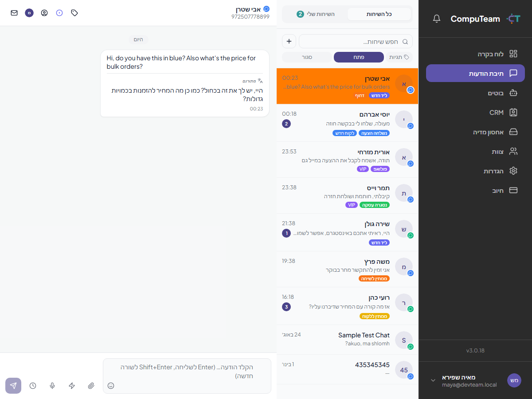Select the פתח open status filter

click(359, 57)
